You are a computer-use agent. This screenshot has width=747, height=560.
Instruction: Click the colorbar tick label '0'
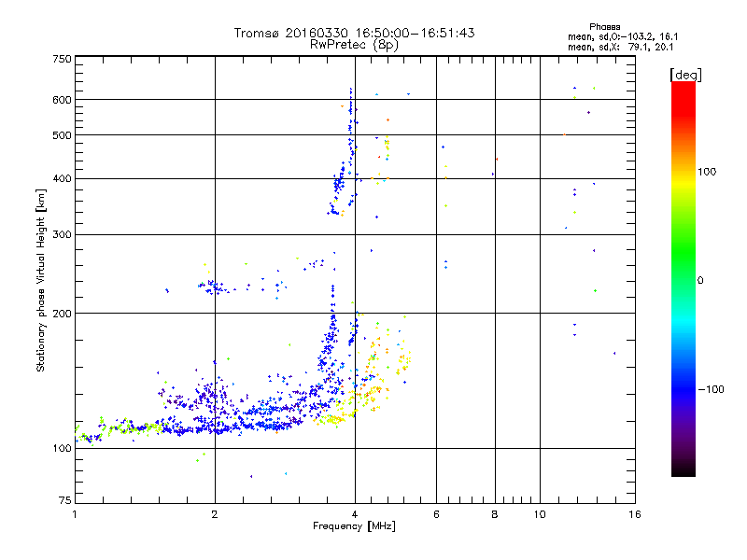point(700,281)
